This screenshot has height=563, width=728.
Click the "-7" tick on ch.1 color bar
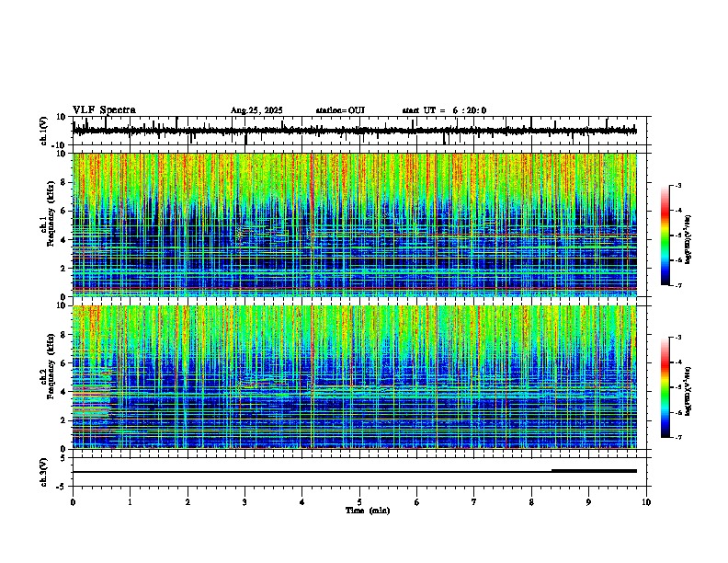point(677,285)
